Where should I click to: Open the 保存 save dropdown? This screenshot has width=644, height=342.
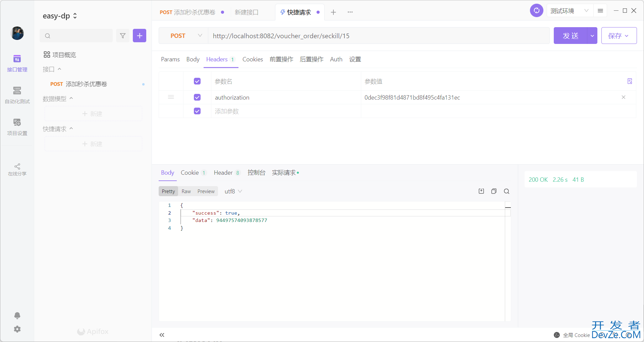click(x=619, y=36)
